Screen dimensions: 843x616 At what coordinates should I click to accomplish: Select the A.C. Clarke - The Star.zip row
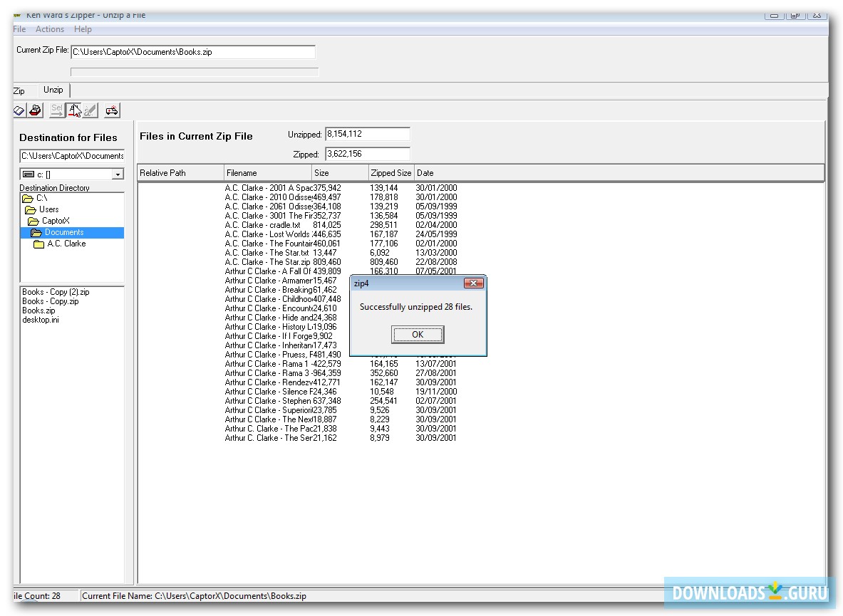click(341, 262)
